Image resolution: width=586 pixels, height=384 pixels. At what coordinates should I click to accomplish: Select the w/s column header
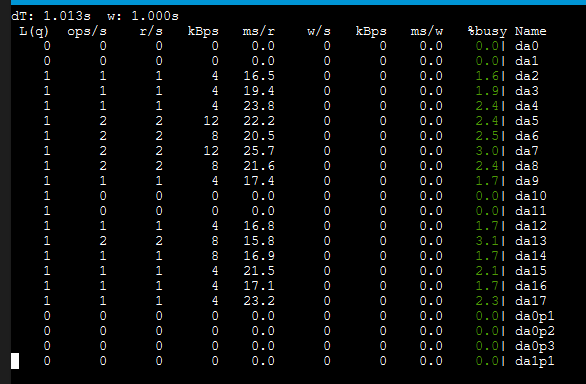(319, 31)
